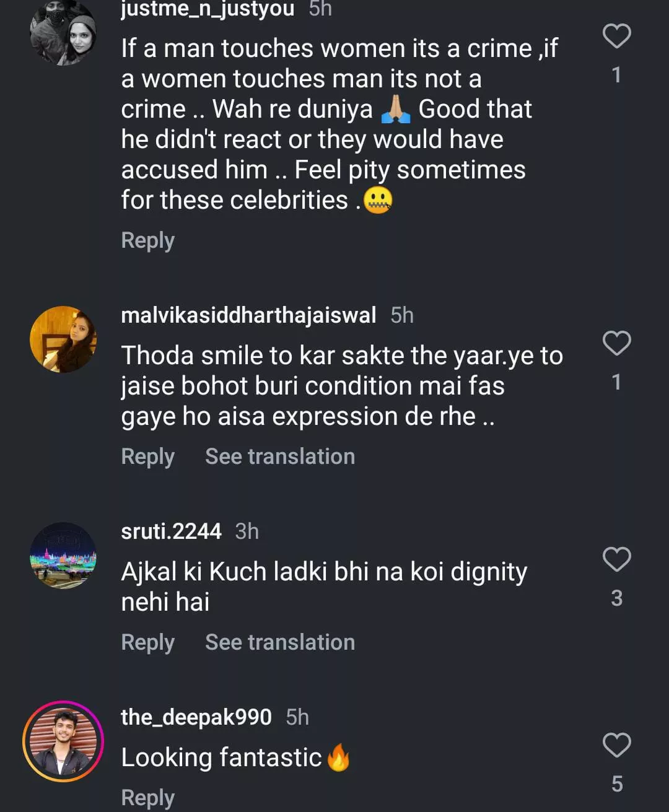This screenshot has height=812, width=669.
Task: Reply to the_deepak990's comment
Action: pos(147,797)
